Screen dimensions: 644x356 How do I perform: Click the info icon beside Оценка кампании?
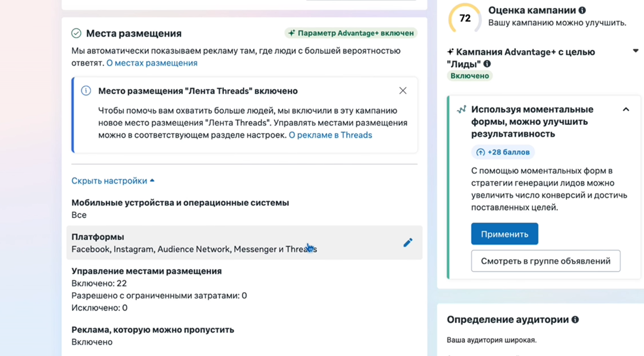click(x=582, y=10)
